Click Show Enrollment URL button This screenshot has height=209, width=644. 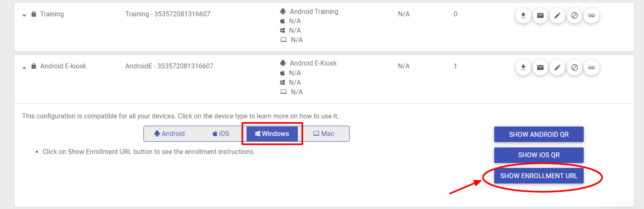pos(539,176)
